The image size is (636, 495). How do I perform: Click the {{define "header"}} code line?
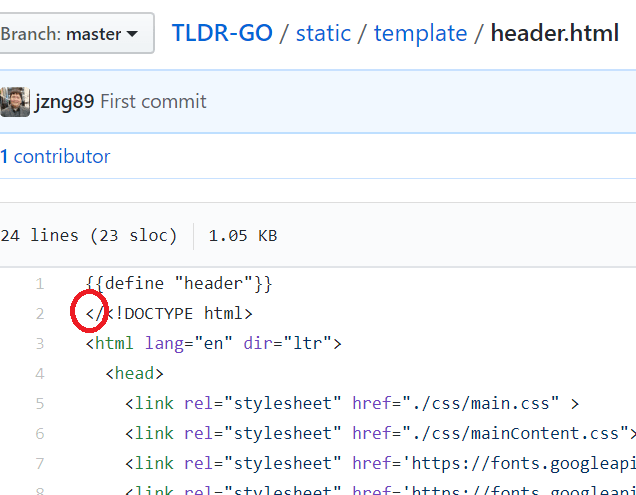(x=179, y=284)
